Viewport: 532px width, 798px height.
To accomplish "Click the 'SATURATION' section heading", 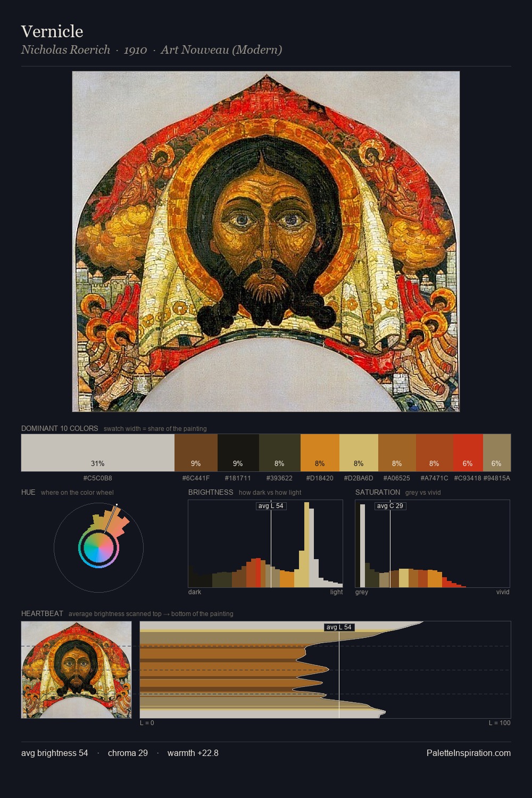I will point(378,492).
